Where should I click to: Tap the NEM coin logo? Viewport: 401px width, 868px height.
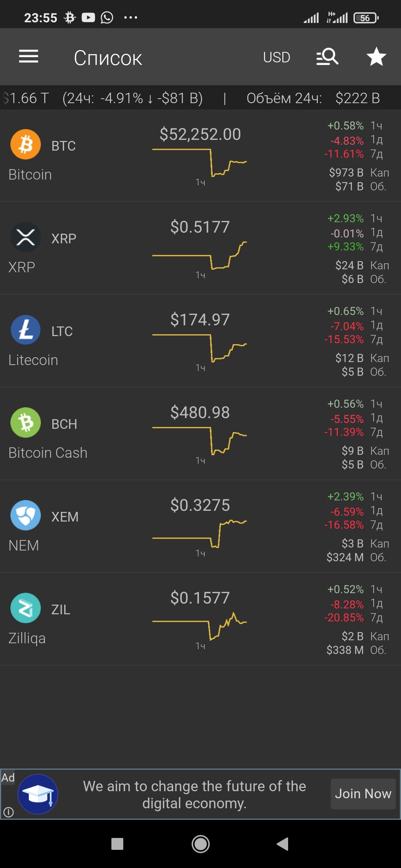tap(26, 515)
